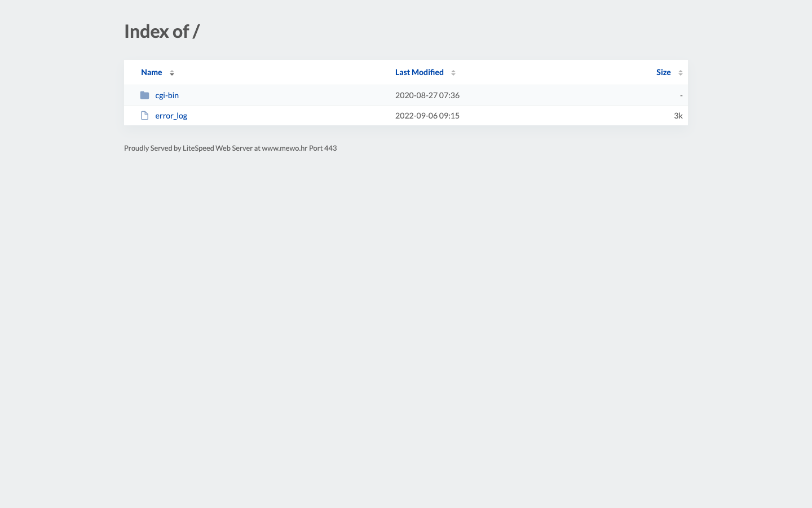Click "LiteSpeed Web Server" in the footer
This screenshot has width=812, height=508.
(218, 148)
